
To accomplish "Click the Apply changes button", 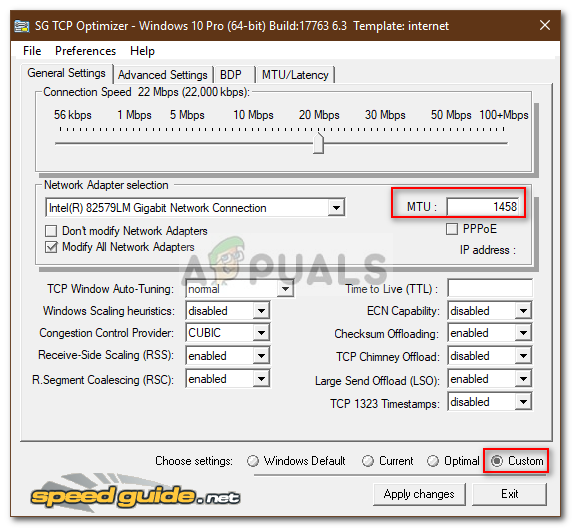I will (x=419, y=494).
